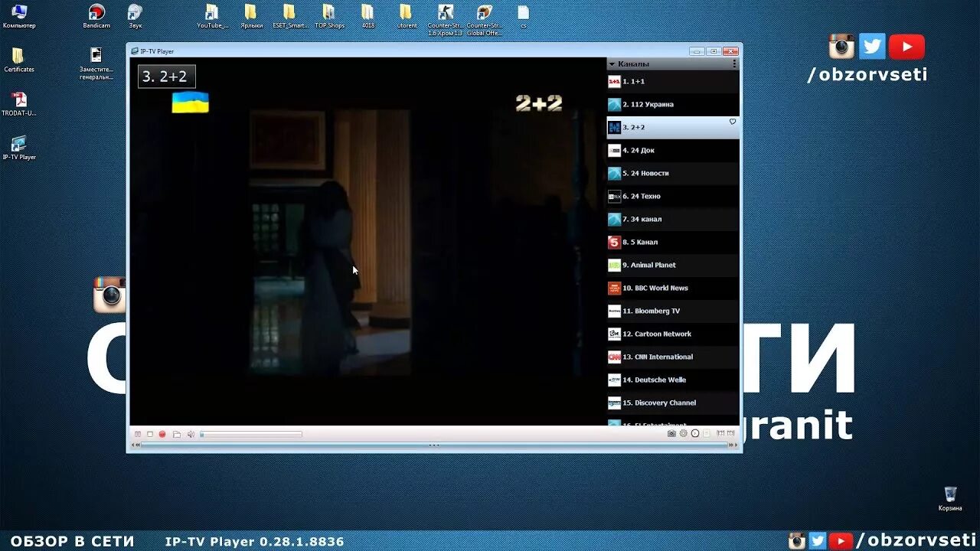Open the Ярлыки desktop folder

(x=251, y=16)
